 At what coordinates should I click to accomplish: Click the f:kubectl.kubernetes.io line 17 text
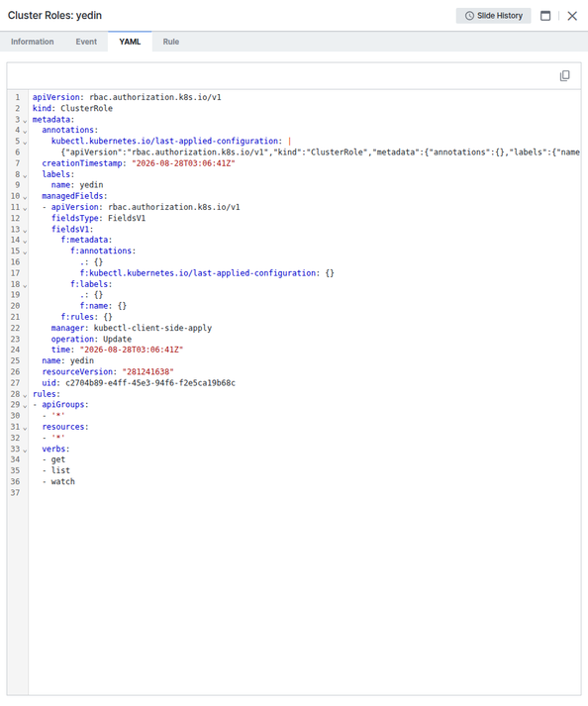click(207, 273)
